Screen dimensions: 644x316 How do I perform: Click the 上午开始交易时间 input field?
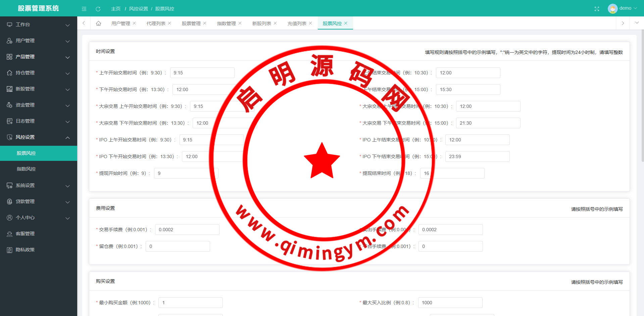click(x=202, y=73)
